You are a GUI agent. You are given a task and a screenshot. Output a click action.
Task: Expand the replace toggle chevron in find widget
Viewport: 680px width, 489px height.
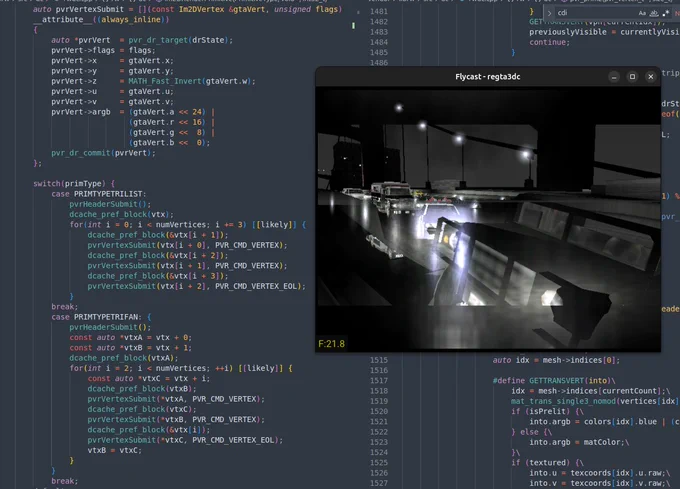click(549, 13)
